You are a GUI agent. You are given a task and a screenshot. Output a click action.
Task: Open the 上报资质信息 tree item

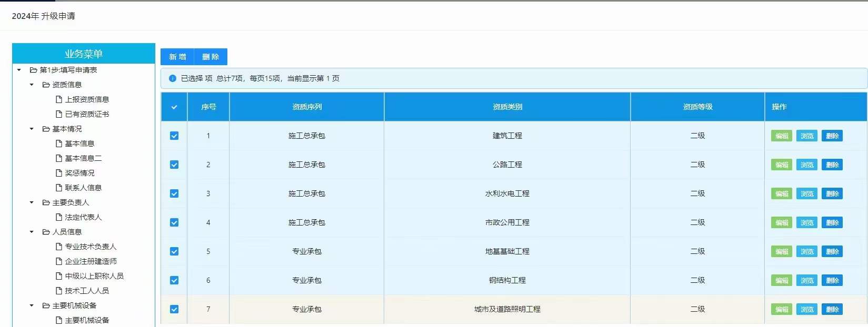82,99
